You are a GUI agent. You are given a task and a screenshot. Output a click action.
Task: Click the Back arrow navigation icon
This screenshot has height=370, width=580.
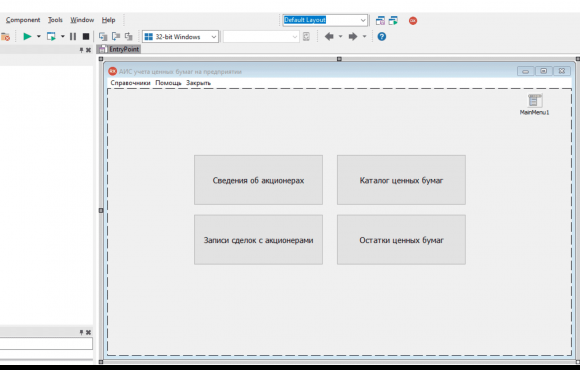tap(329, 36)
